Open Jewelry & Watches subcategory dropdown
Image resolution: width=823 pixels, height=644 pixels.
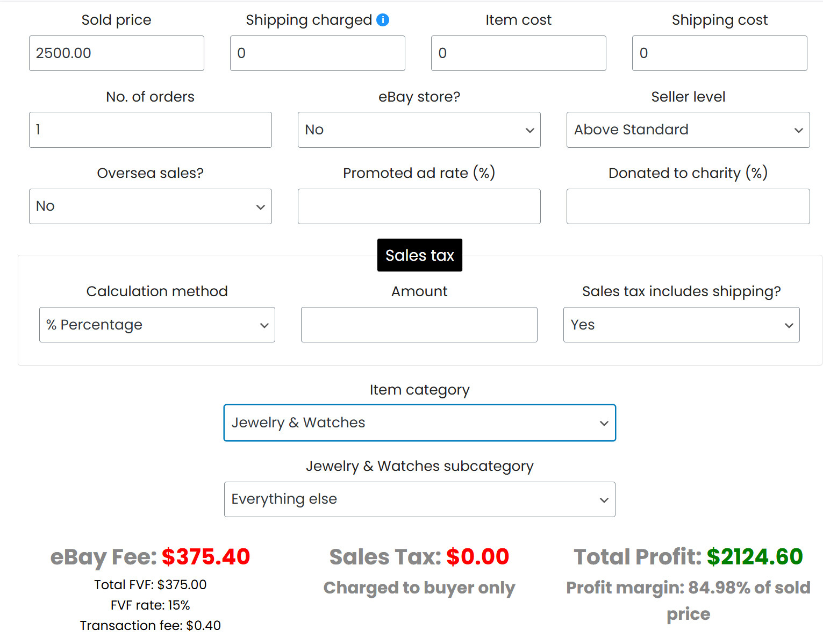(x=420, y=499)
